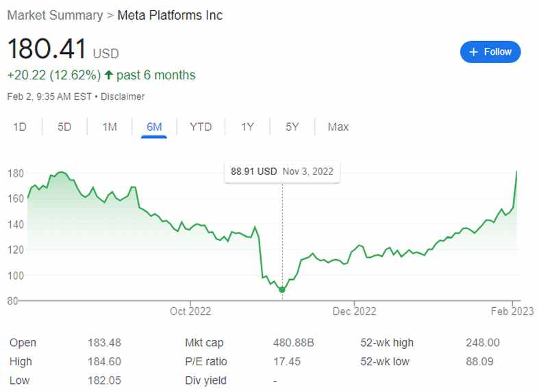This screenshot has width=539, height=392.
Task: Select the active 6M range tab
Action: coord(154,127)
